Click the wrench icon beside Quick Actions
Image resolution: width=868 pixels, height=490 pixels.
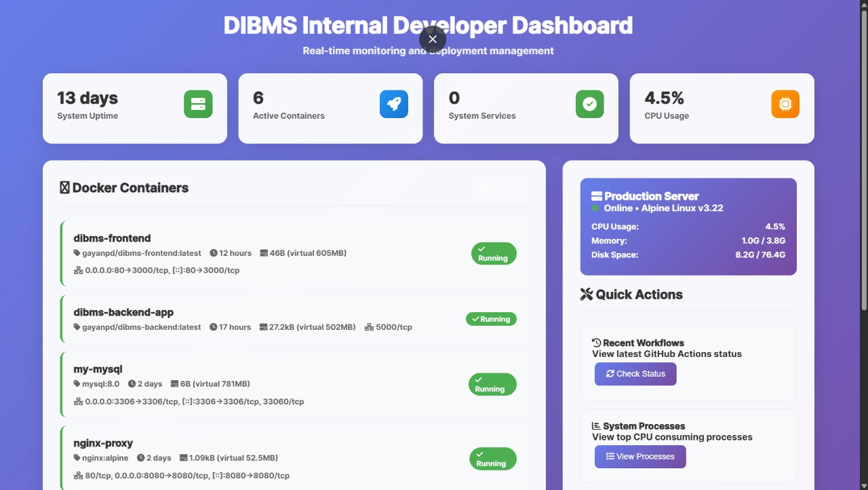pos(587,295)
